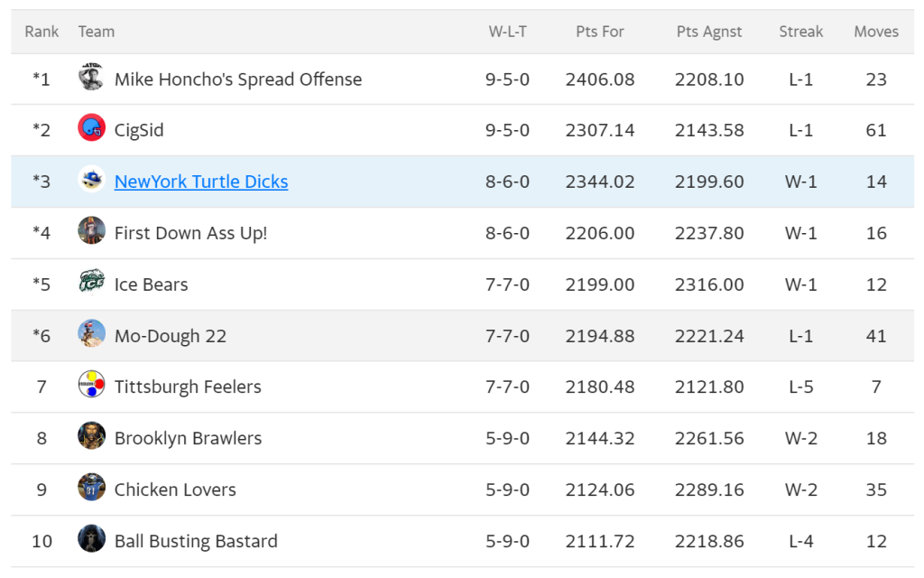The width and height of the screenshot is (924, 578).
Task: Click Ball Busting Bastard hooded avatar
Action: pos(91,540)
